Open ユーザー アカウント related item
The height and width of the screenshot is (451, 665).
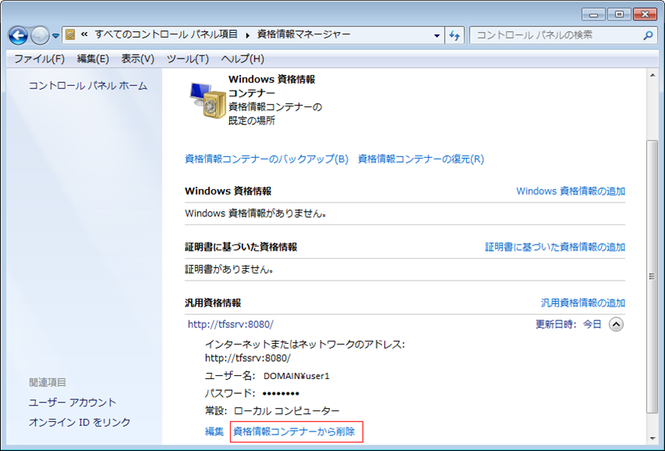(72, 403)
